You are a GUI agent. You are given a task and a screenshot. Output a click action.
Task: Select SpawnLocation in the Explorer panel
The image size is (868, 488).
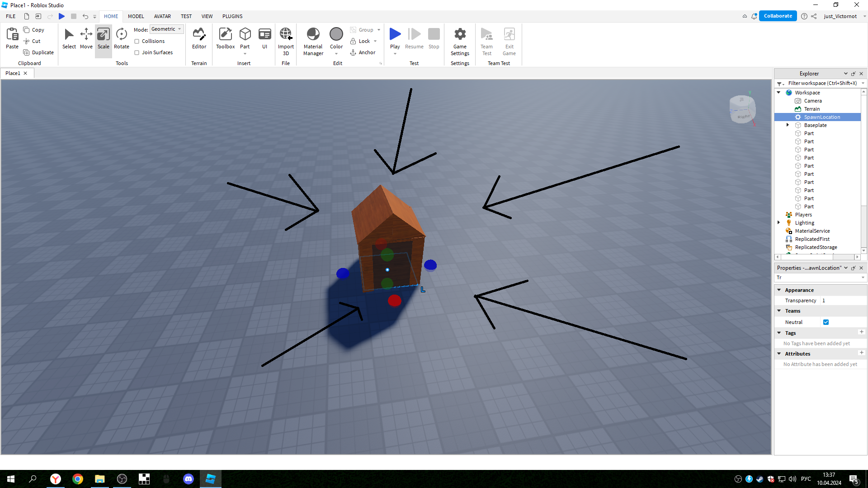tap(822, 117)
